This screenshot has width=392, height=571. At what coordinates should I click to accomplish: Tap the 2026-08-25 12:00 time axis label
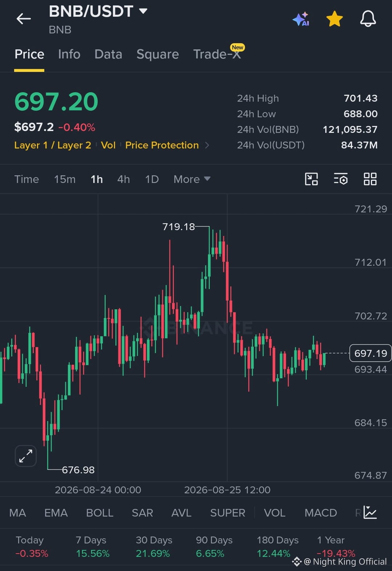tap(227, 490)
